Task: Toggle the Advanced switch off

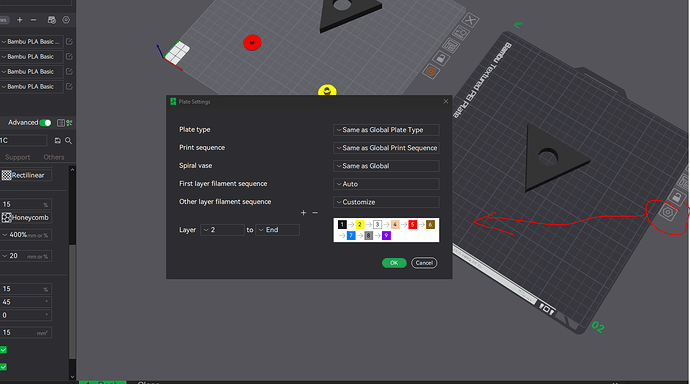Action: pos(45,123)
